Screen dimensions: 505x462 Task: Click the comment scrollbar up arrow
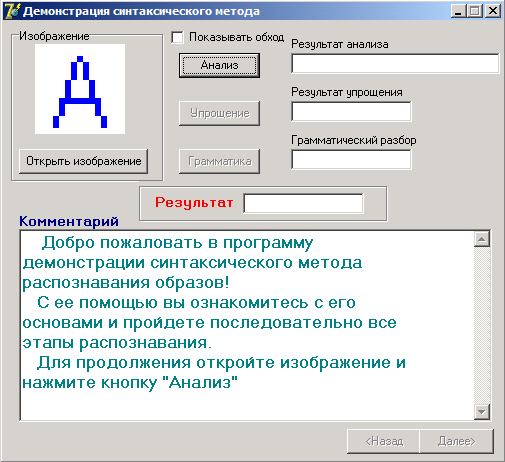(x=482, y=239)
